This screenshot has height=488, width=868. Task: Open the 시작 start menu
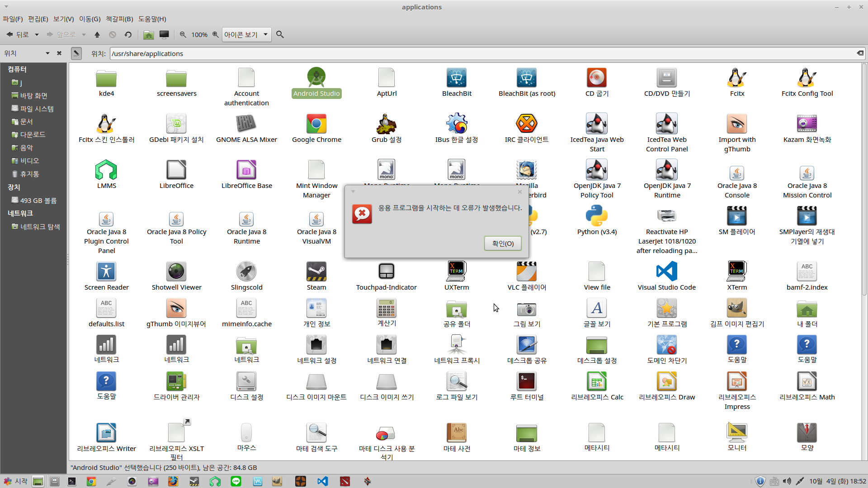[15, 481]
